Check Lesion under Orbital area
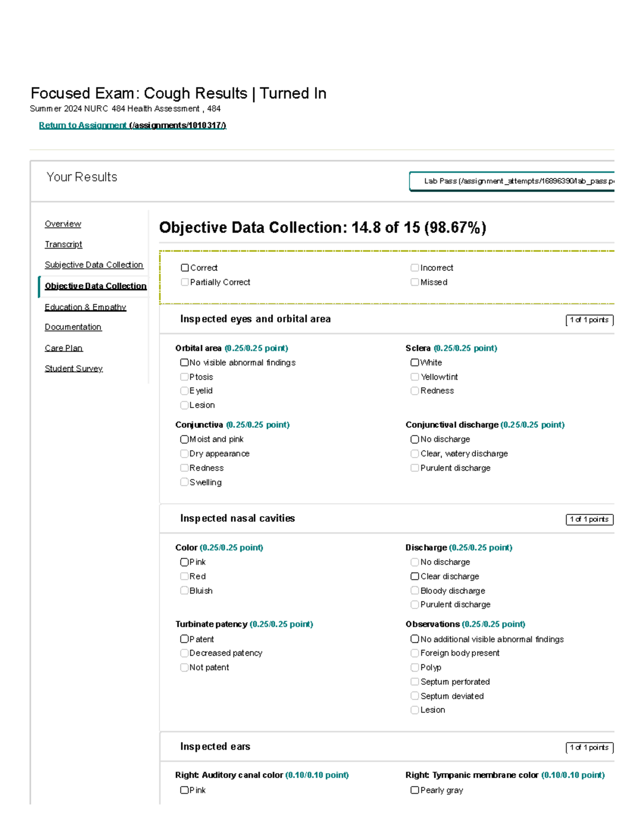 [185, 405]
